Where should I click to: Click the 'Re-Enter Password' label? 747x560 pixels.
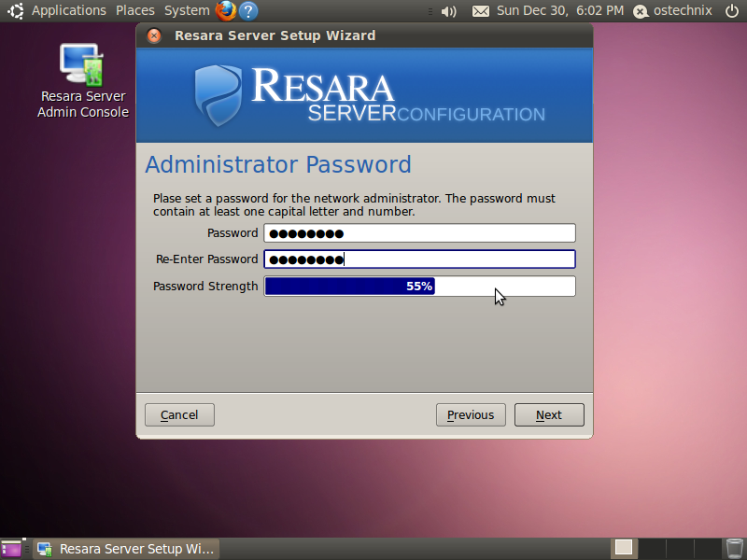coord(206,259)
